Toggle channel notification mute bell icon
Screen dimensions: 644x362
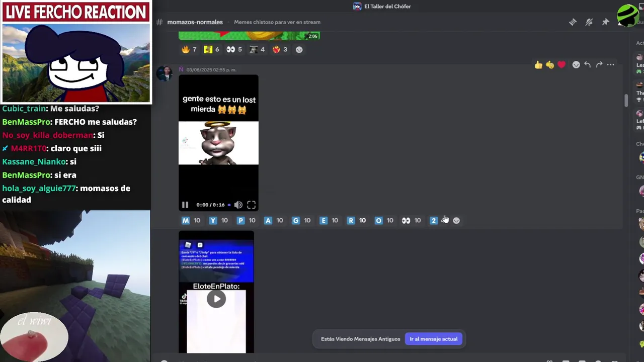(589, 22)
